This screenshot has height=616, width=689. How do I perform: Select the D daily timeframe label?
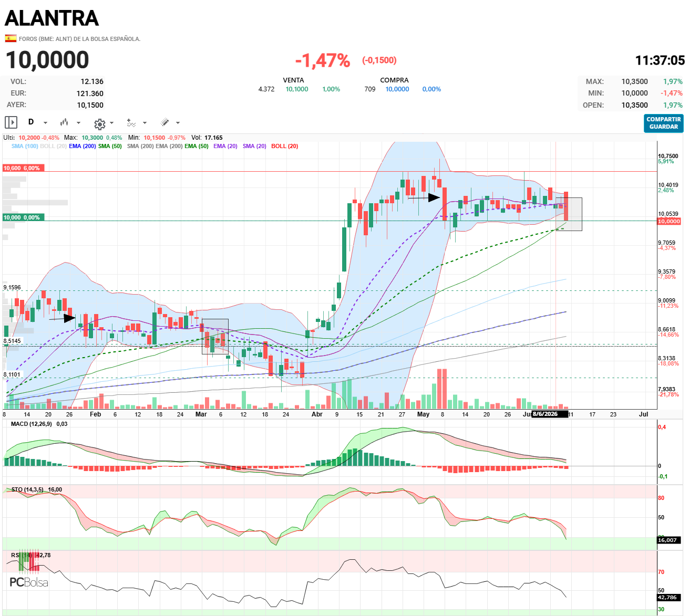point(31,122)
